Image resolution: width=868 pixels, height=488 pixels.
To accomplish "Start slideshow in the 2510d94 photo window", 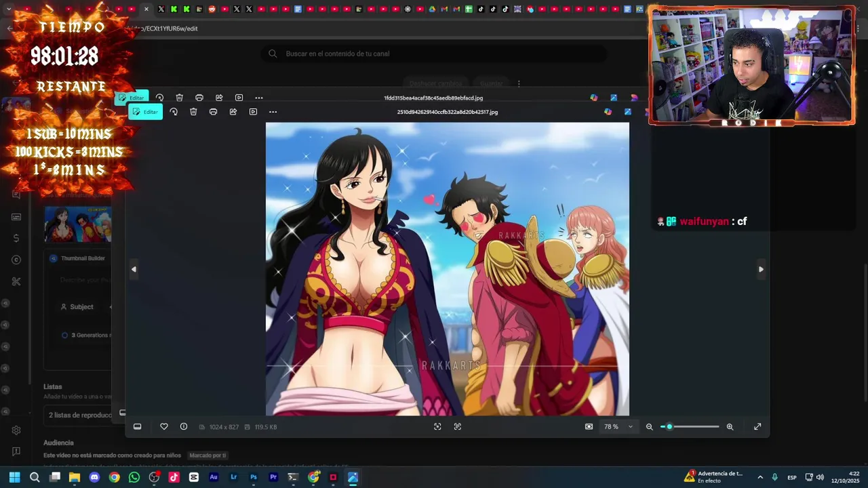I will point(253,112).
